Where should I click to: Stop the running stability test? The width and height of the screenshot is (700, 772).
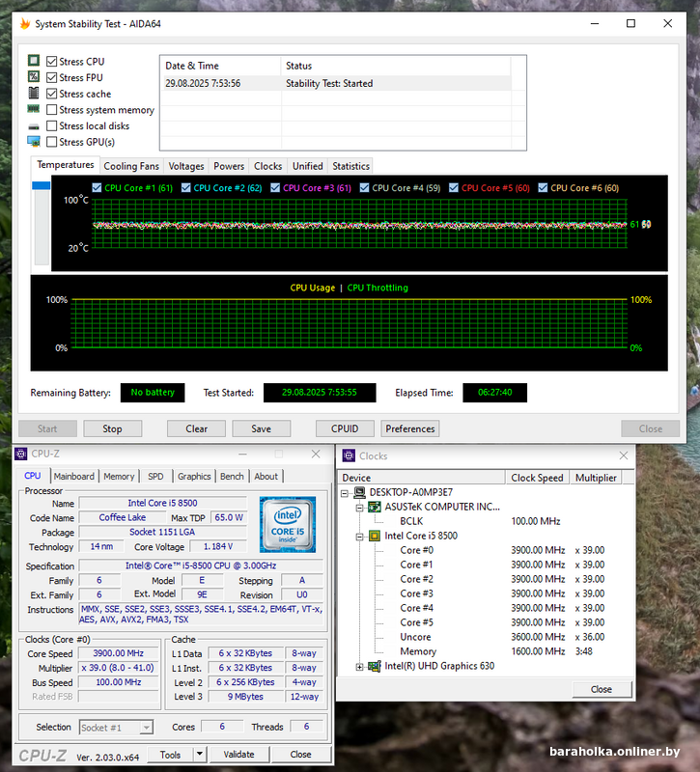[x=112, y=428]
